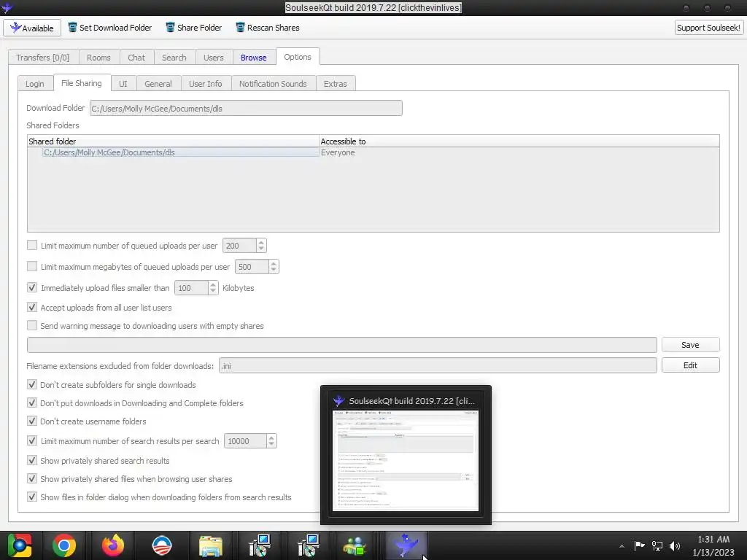The image size is (747, 560).
Task: Toggle Show privately shared search results
Action: click(x=32, y=461)
